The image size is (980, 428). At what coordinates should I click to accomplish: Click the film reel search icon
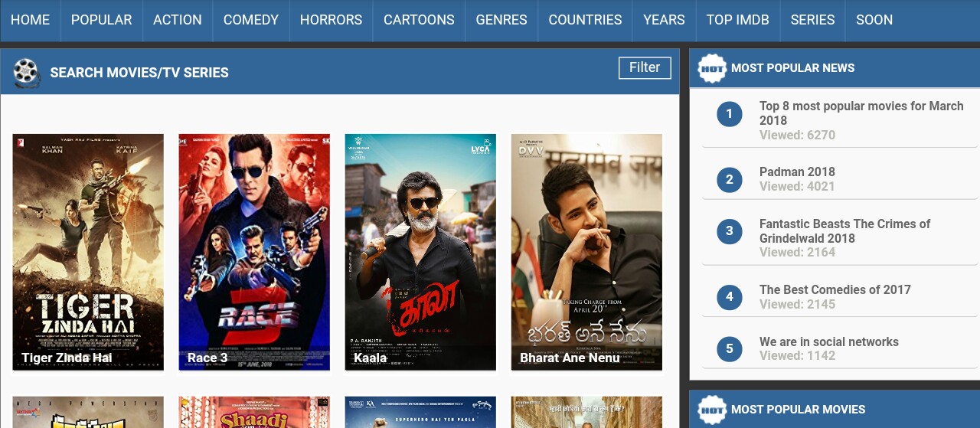click(27, 73)
